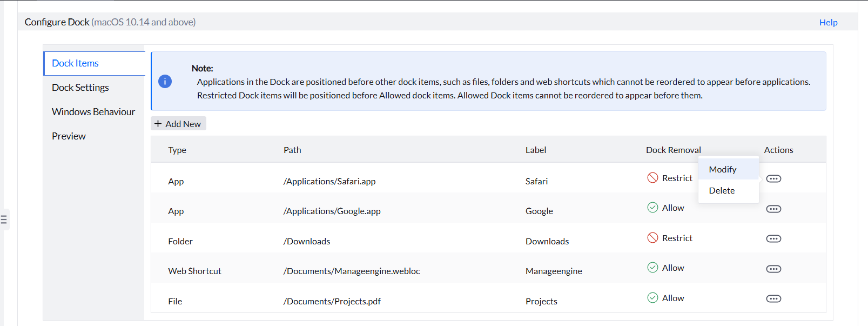Go to the Preview tab
Viewport: 868px width, 326px height.
pos(69,136)
